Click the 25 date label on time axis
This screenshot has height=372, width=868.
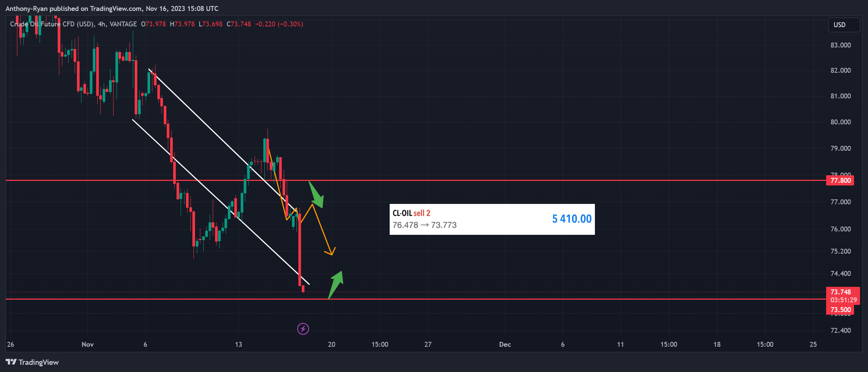[813, 344]
